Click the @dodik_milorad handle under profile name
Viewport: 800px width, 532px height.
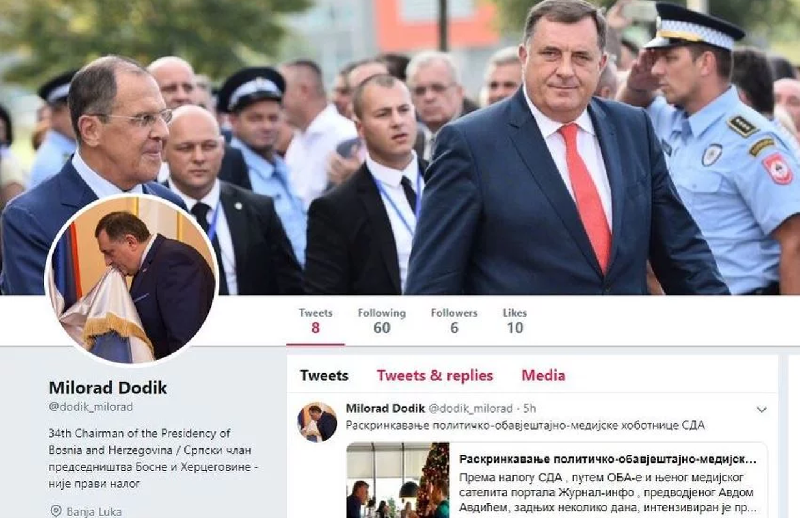[91, 407]
